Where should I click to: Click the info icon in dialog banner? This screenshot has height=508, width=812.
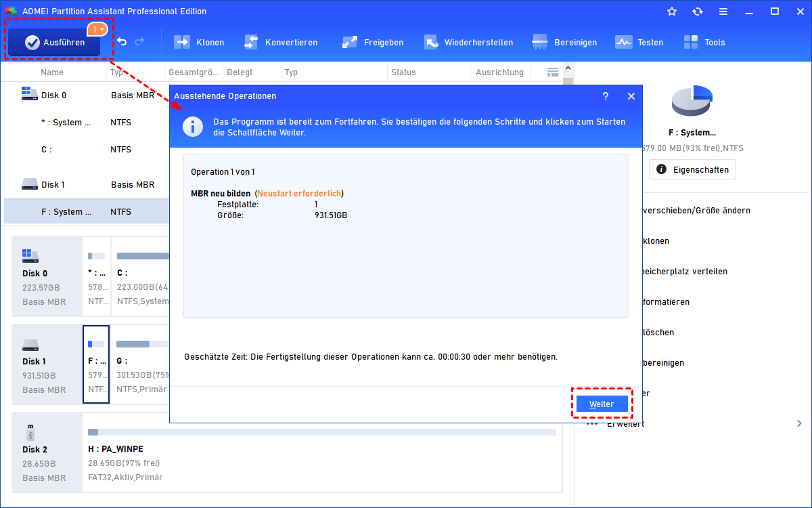194,127
